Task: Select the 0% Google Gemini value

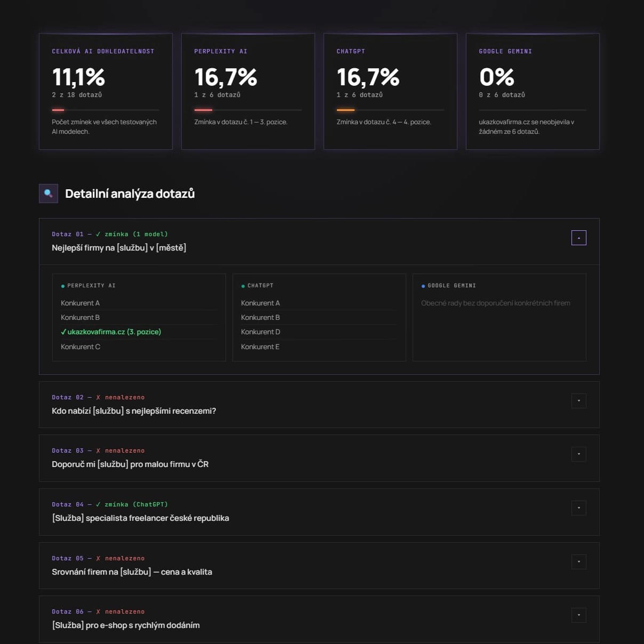Action: pyautogui.click(x=496, y=77)
